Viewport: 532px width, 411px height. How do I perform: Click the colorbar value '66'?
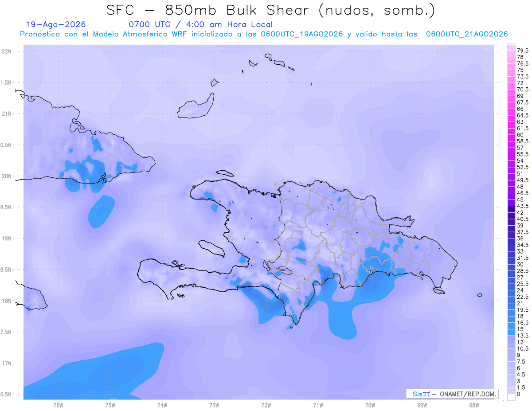(x=520, y=109)
